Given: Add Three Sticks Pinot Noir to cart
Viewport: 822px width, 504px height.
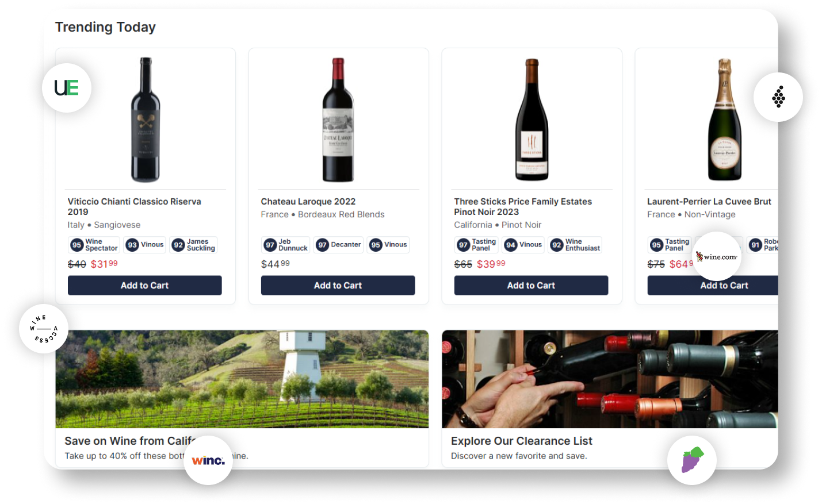Looking at the screenshot, I should click(x=532, y=286).
